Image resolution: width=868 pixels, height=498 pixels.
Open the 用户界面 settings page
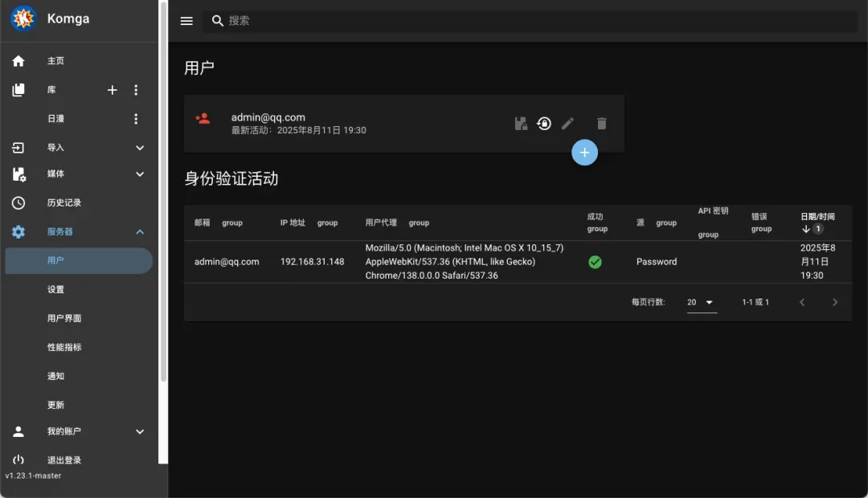(x=64, y=318)
